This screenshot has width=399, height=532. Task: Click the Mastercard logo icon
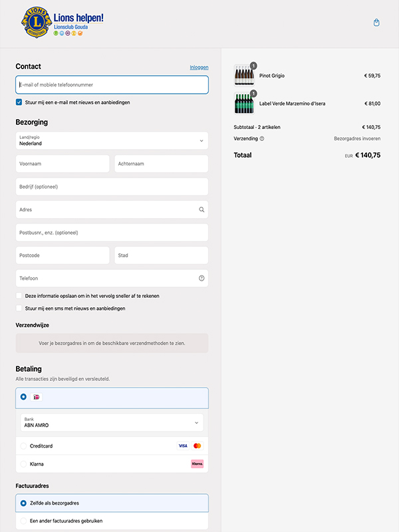[x=197, y=446]
